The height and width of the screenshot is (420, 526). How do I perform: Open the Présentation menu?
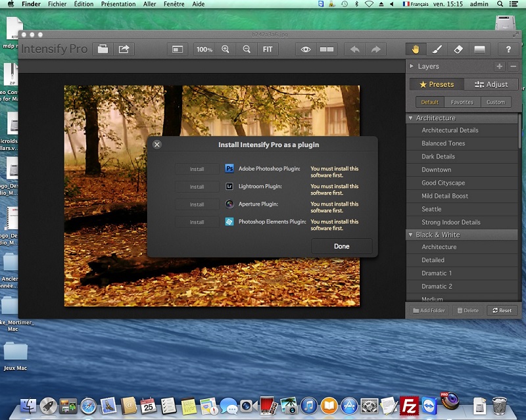[118, 4]
